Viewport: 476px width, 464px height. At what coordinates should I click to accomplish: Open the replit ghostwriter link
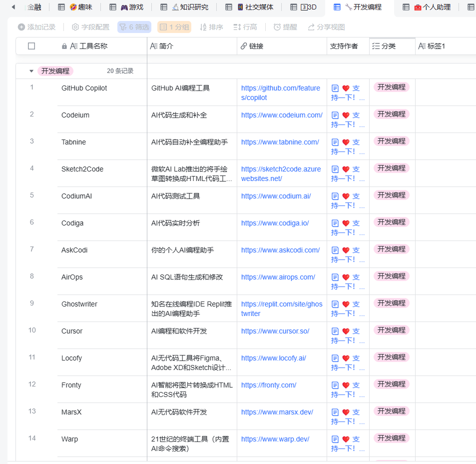[282, 308]
